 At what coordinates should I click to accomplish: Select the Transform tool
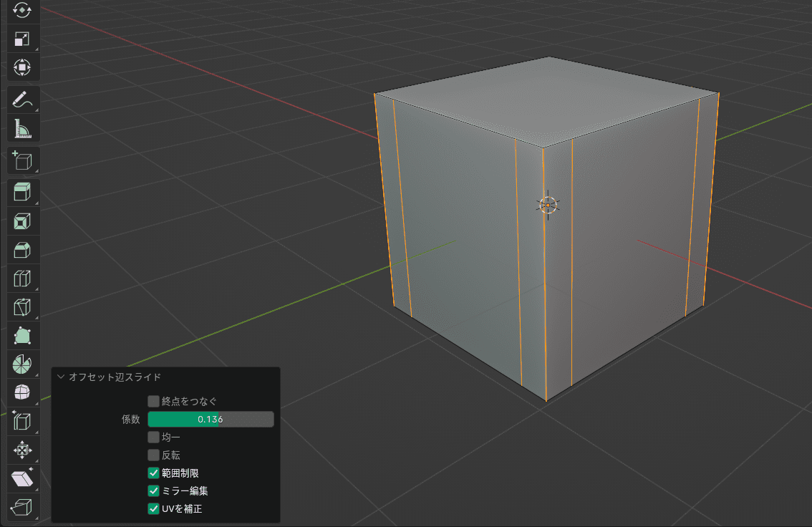point(22,68)
